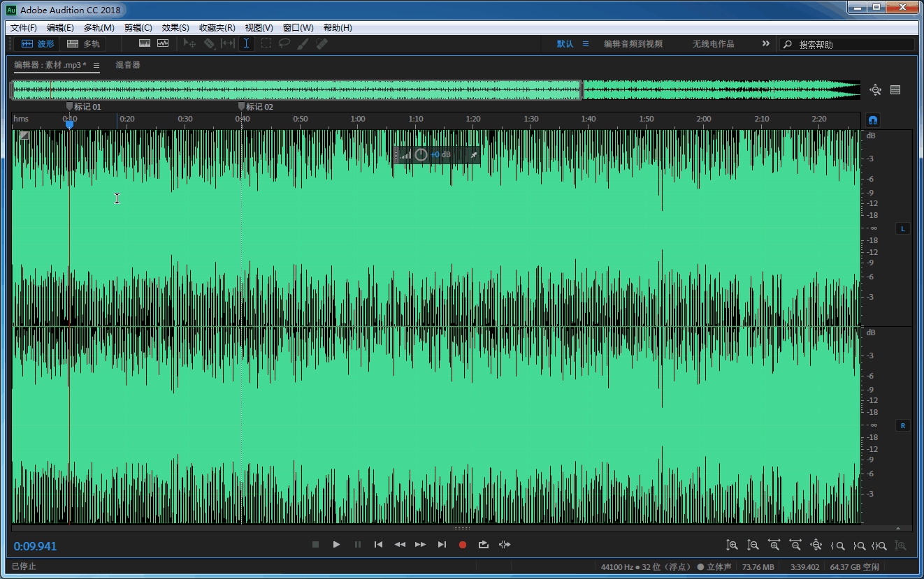The height and width of the screenshot is (579, 924).
Task: Select the Slip tool
Action: [228, 43]
